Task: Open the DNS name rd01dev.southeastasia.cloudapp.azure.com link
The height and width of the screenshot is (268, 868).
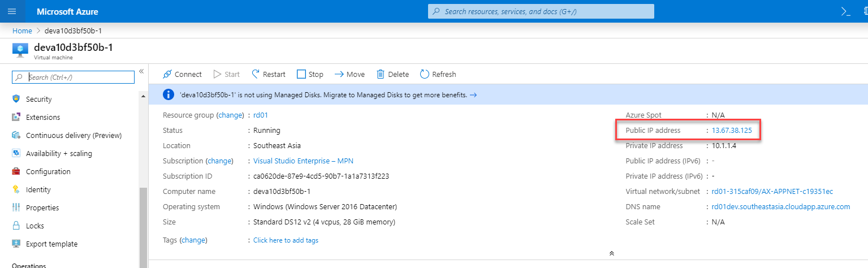Action: (x=781, y=207)
